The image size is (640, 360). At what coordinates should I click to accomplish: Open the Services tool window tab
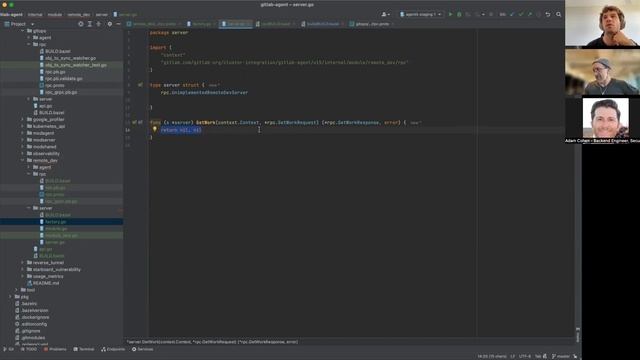pos(142,349)
